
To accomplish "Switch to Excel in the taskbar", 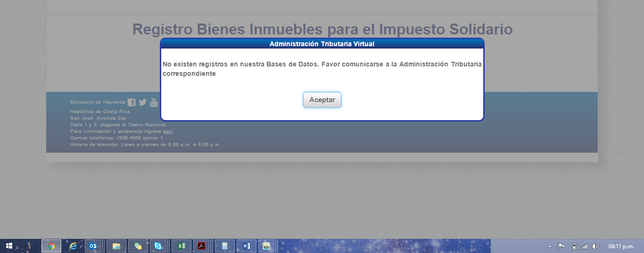I will click(181, 246).
